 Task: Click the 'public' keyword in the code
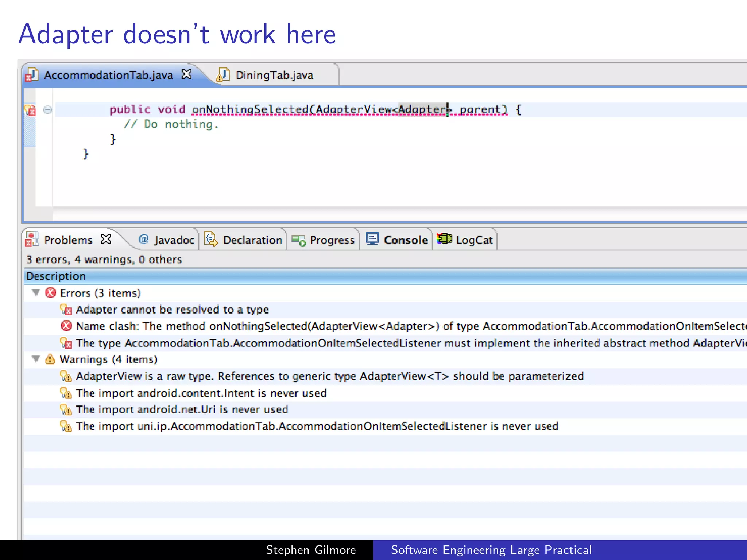coord(130,109)
